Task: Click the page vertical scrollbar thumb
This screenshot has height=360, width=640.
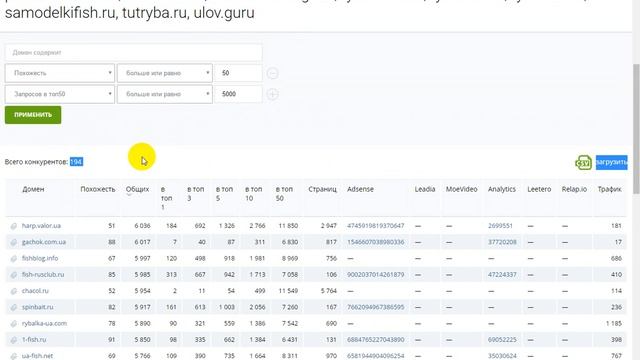Action: click(x=636, y=129)
